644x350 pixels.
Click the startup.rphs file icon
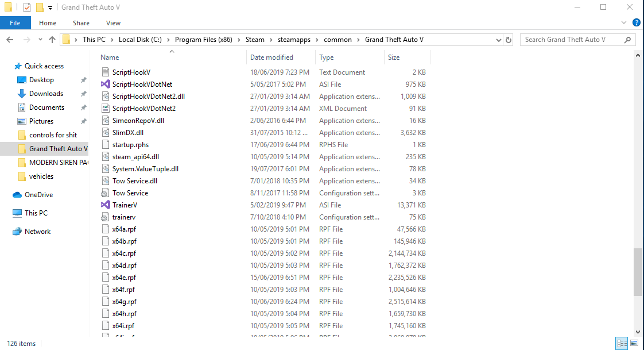pyautogui.click(x=106, y=145)
